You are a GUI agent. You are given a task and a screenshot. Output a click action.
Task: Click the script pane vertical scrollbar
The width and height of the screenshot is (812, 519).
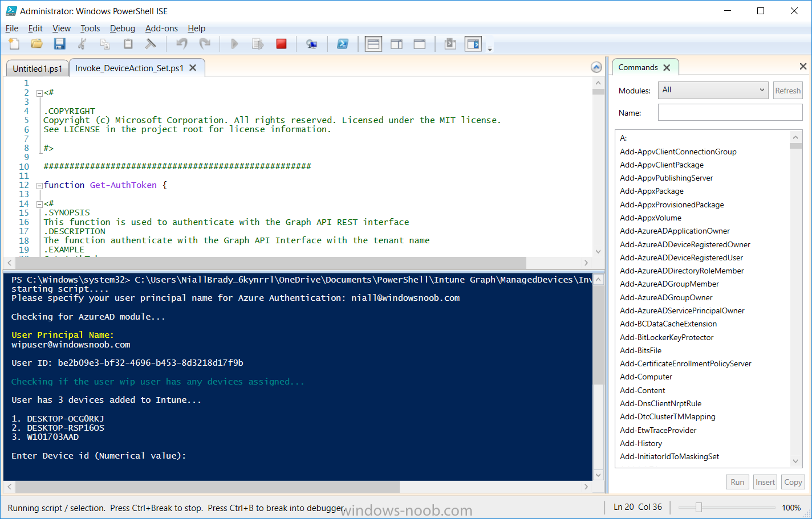598,167
